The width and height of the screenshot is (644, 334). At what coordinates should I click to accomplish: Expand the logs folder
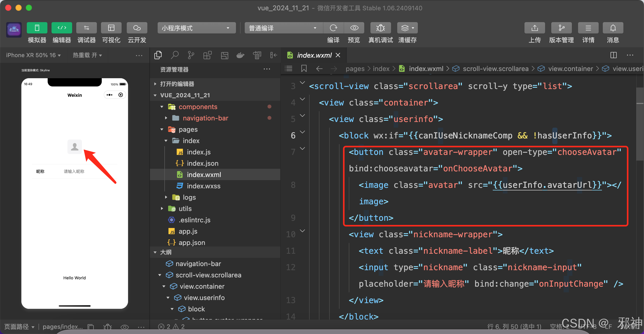189,197
